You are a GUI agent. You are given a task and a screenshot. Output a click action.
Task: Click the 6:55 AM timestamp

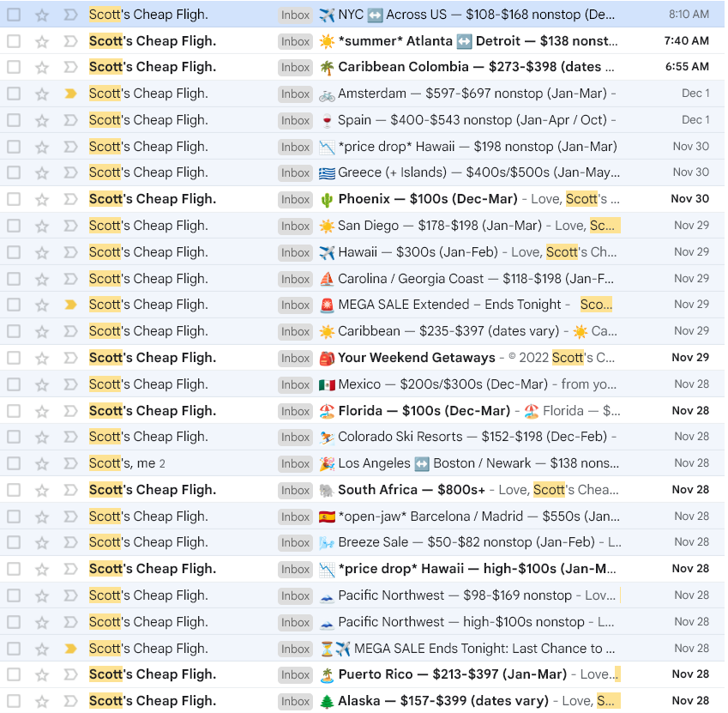coord(687,67)
